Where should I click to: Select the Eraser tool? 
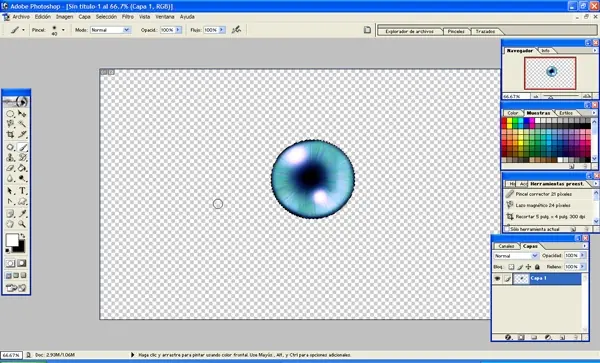[10, 168]
